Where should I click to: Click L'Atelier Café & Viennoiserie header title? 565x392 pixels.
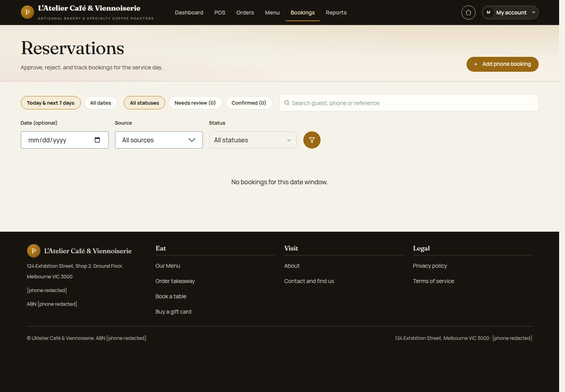tap(89, 8)
